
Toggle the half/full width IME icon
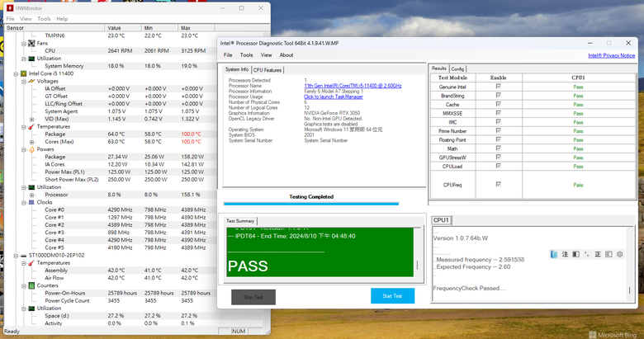(575, 254)
